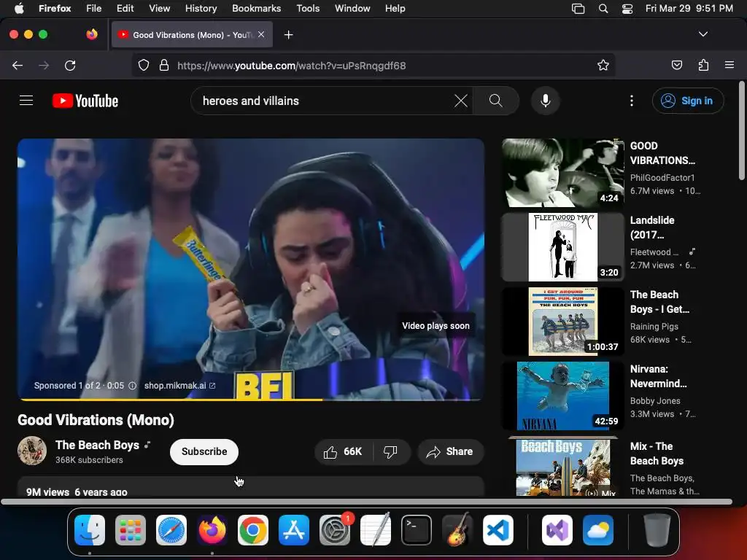Open The Beach Boys channel avatar
Viewport: 747px width, 560px height.
(x=32, y=451)
